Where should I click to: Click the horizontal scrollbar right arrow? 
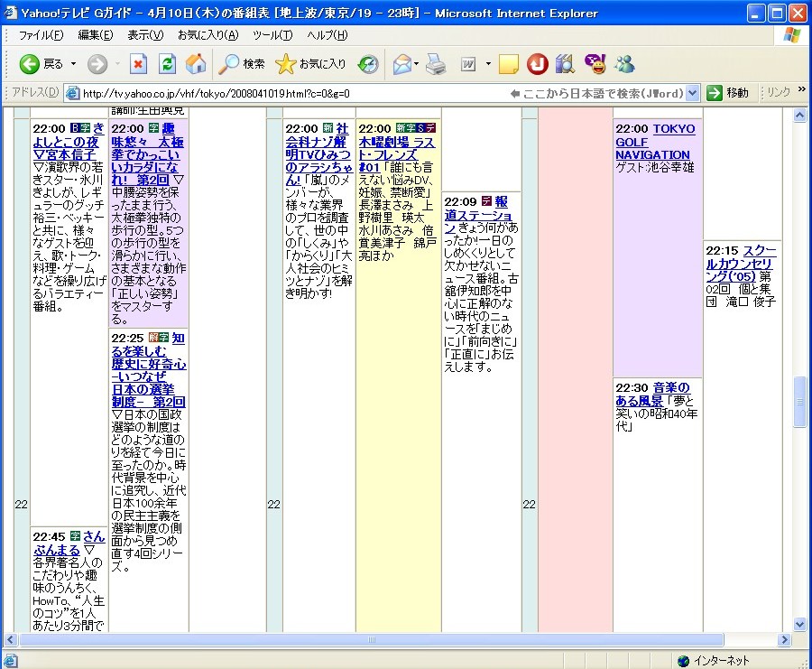click(784, 639)
